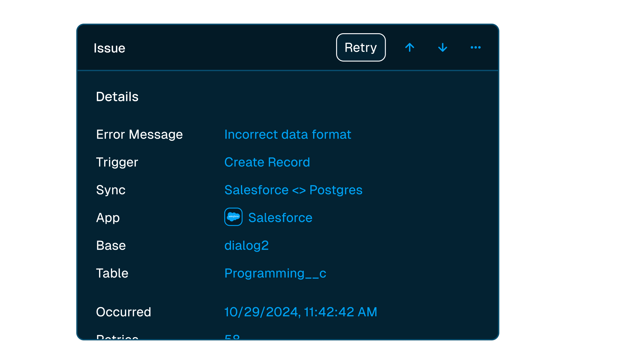Click the Details section heading
This screenshot has height=364, width=639.
pos(117,97)
